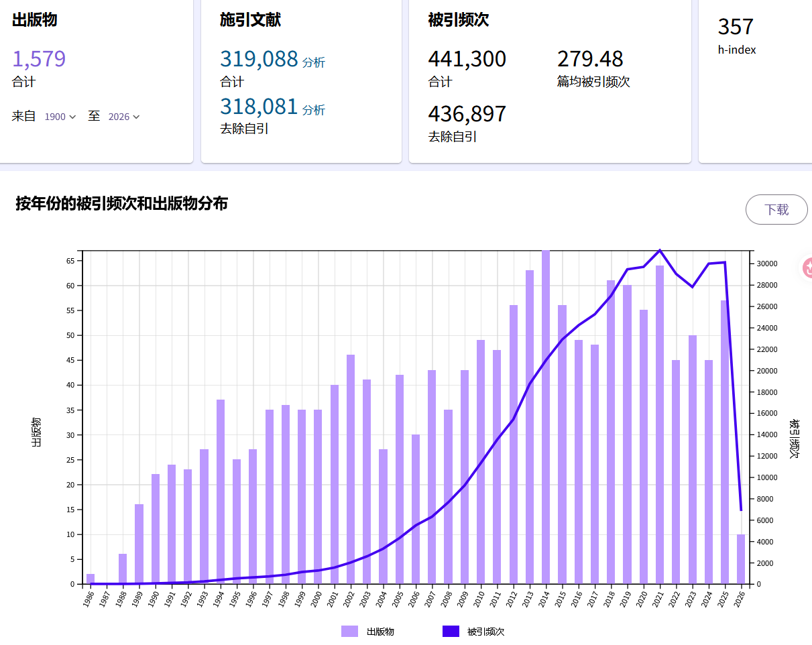
Task: Open the 318,081 without self-citations link
Action: click(259, 107)
